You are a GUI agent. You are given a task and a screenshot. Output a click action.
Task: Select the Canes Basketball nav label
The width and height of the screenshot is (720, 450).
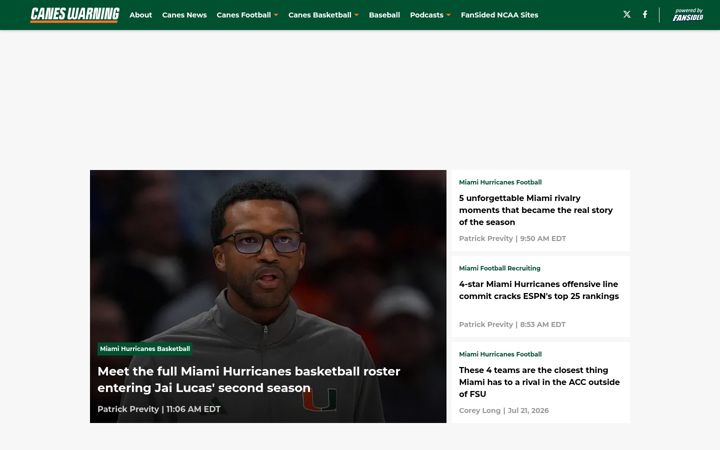(320, 15)
